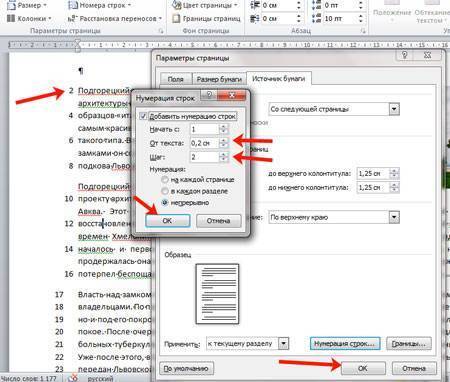Viewport: 450px width, 382px height.
Task: Click the Число слов status bar entry
Action: click(28, 378)
